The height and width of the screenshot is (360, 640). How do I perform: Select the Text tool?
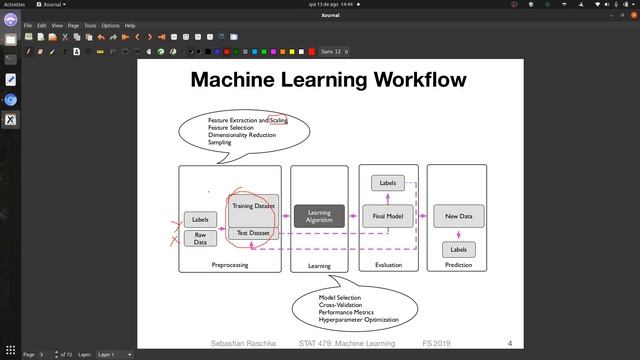[x=64, y=52]
